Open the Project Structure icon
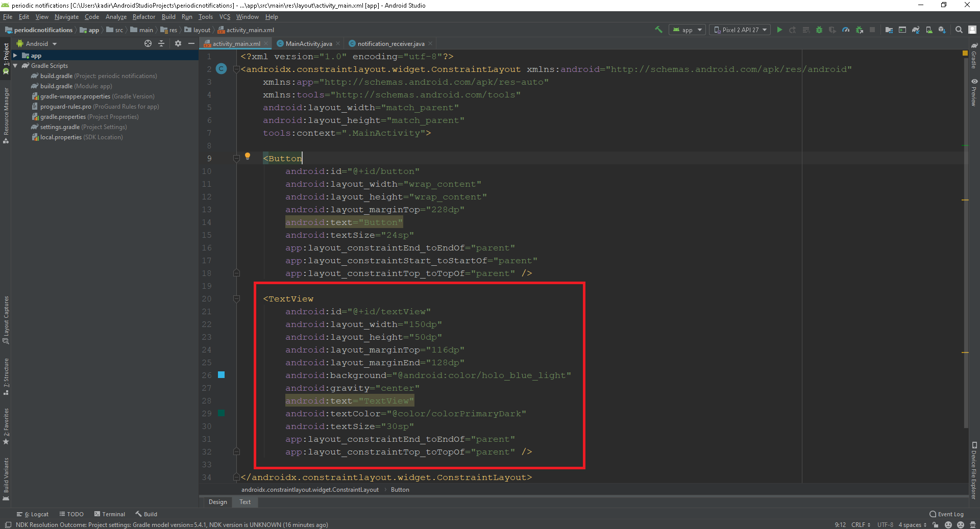Viewport: 980px width, 529px height. point(889,30)
